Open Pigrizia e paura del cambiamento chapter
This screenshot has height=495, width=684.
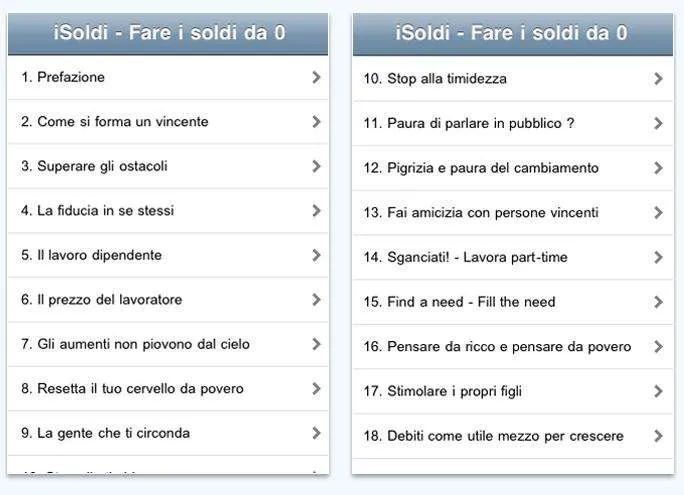tap(513, 168)
